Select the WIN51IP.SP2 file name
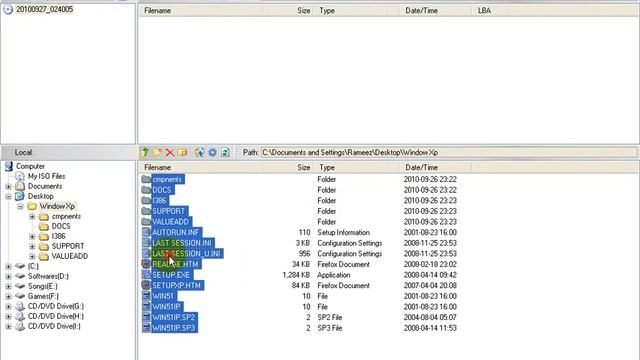This screenshot has width=640, height=360. click(x=174, y=317)
